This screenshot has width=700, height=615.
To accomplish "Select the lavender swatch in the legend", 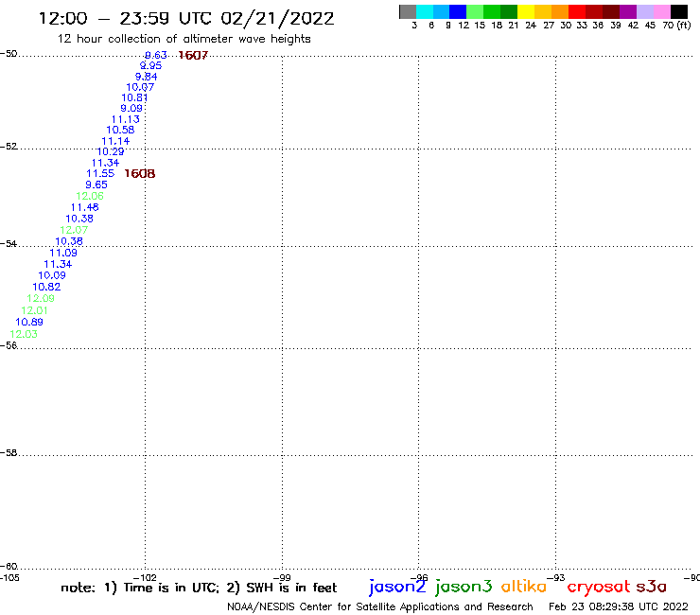I will (645, 11).
